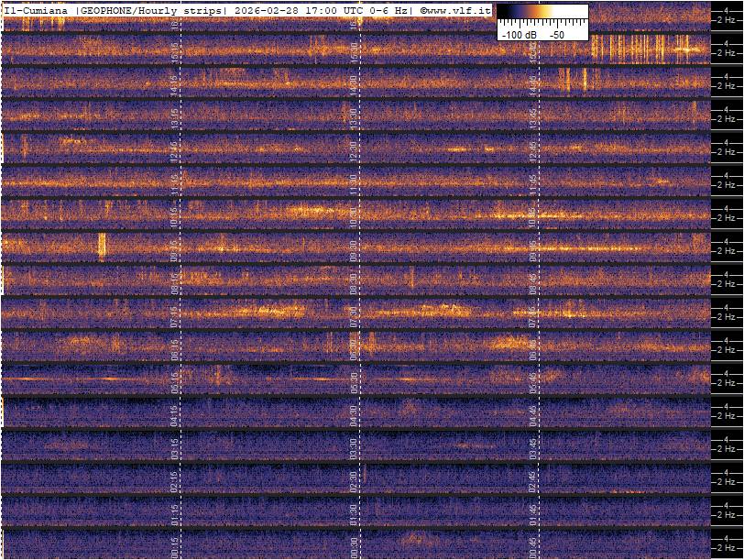Click the -100 dB legend label
Viewport: 744px width, 560px height.
(519, 34)
